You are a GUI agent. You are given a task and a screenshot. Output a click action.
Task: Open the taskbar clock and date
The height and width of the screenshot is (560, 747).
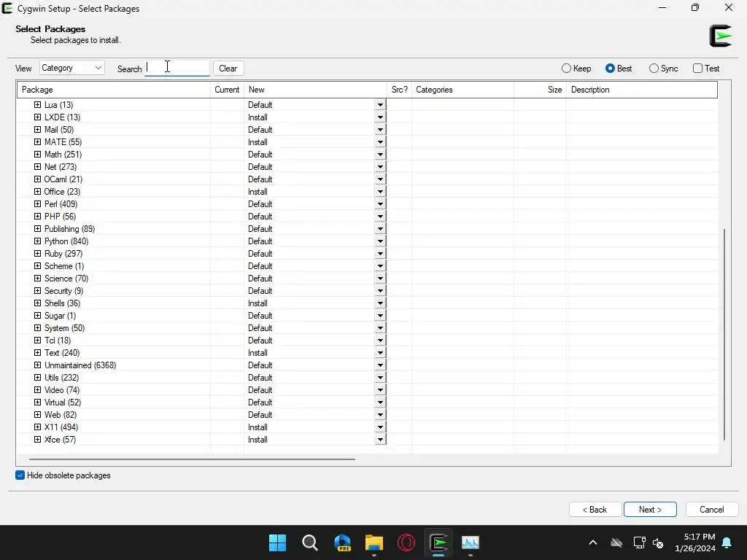(x=695, y=542)
